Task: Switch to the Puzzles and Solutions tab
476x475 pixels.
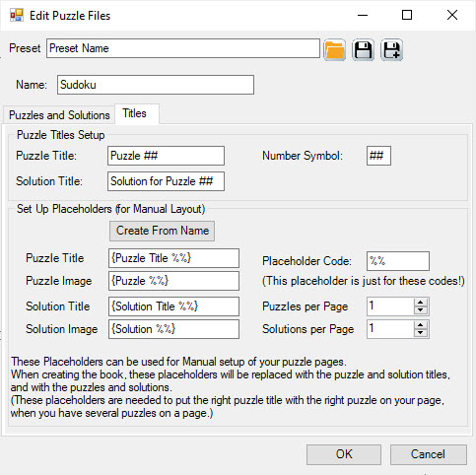Action: pyautogui.click(x=59, y=115)
